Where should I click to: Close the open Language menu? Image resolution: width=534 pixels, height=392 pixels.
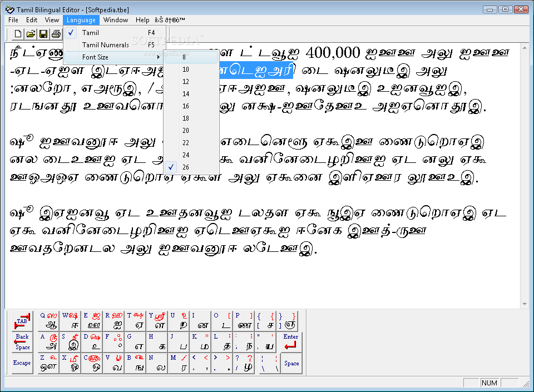pos(81,20)
